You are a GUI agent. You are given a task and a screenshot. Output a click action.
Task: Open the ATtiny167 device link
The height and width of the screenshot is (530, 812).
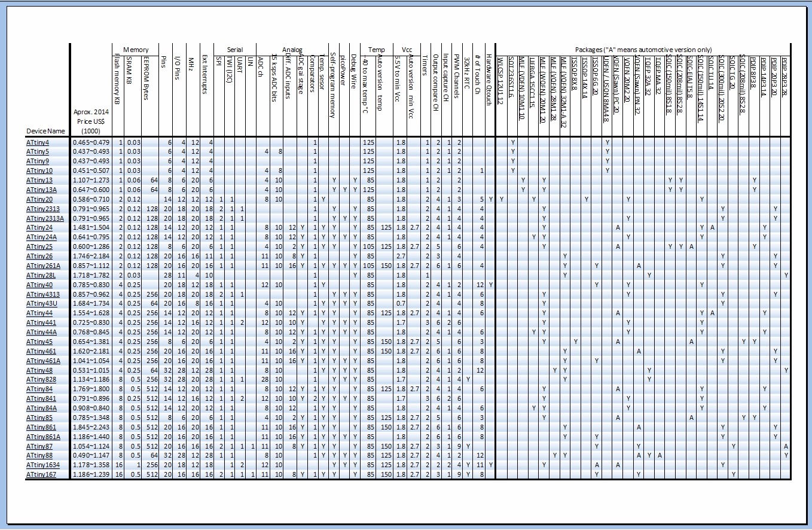(x=40, y=475)
